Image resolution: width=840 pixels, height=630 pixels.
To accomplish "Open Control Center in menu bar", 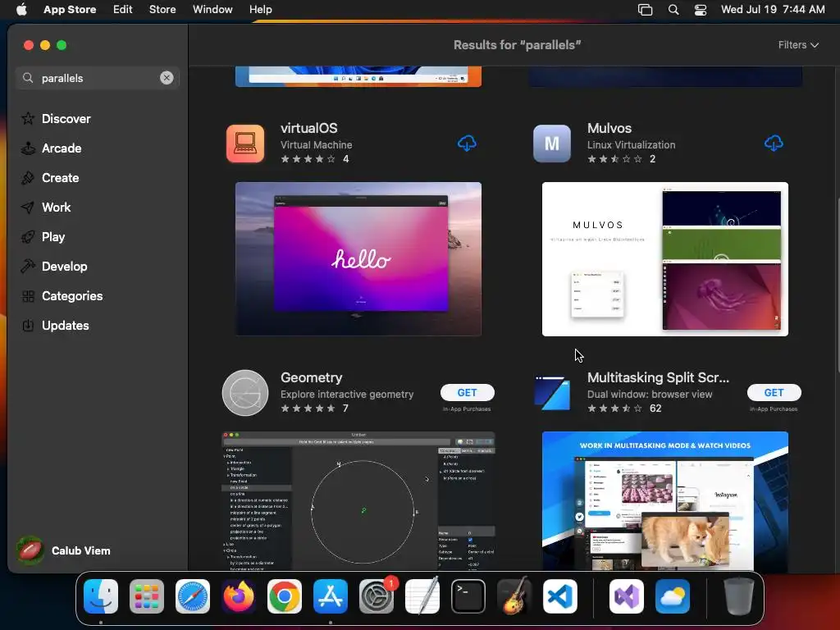I will (701, 9).
